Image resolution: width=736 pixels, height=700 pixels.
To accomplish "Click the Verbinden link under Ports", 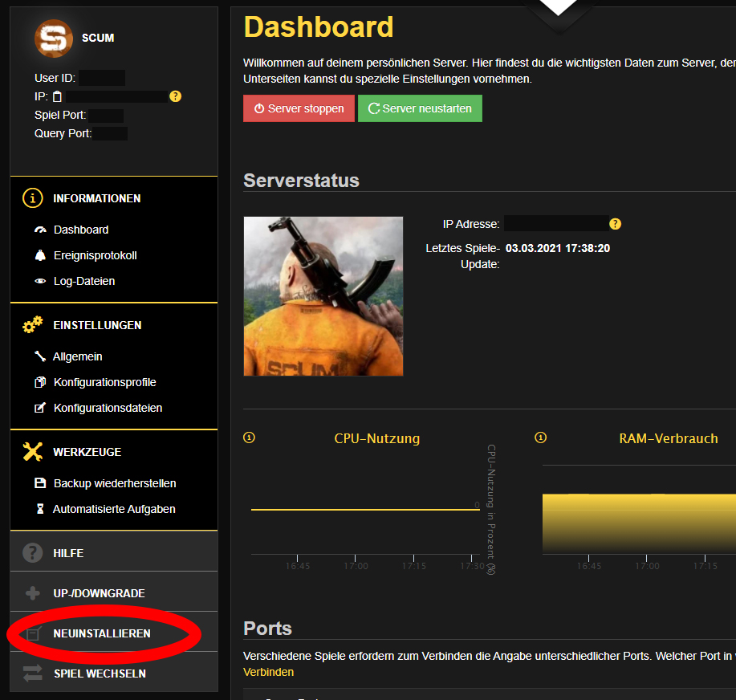I will click(x=268, y=672).
